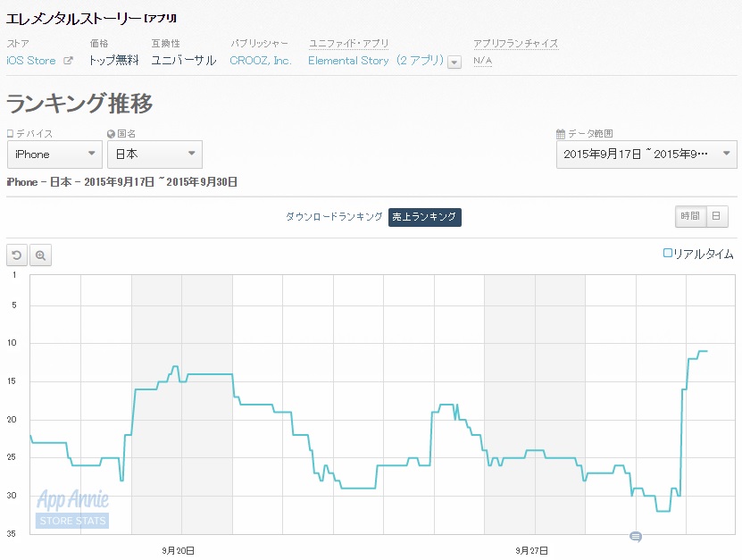
Task: Expand the Elemental Story apps dropdown arrow
Action: [454, 62]
